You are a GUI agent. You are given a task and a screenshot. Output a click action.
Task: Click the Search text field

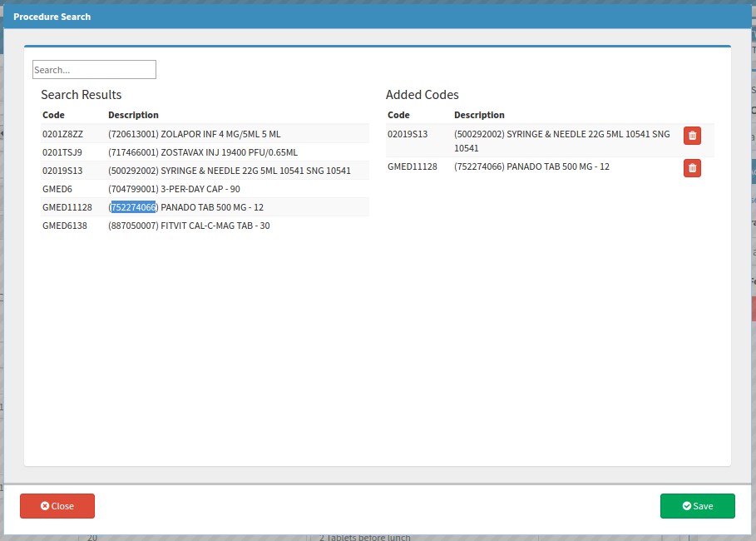[x=94, y=70]
